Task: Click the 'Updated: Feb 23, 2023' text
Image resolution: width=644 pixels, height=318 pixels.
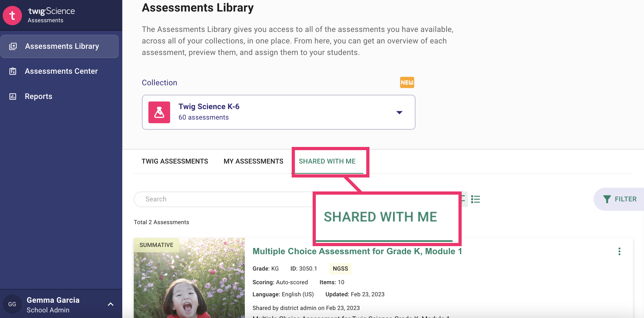Action: [355, 294]
